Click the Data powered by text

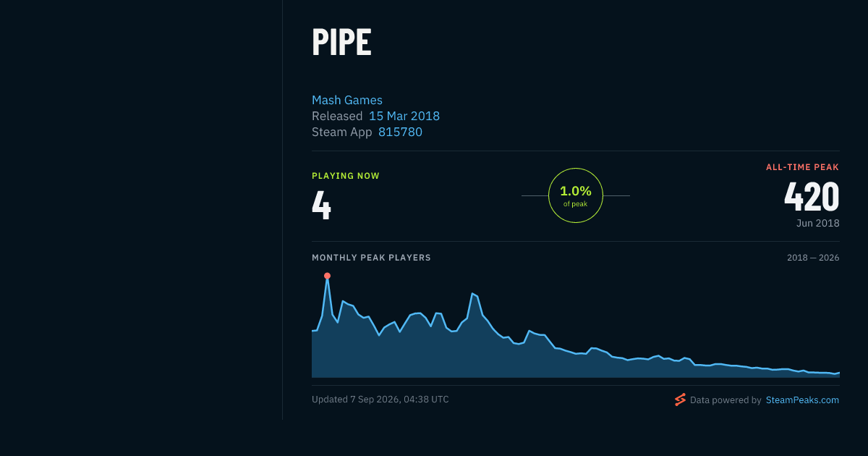(726, 400)
